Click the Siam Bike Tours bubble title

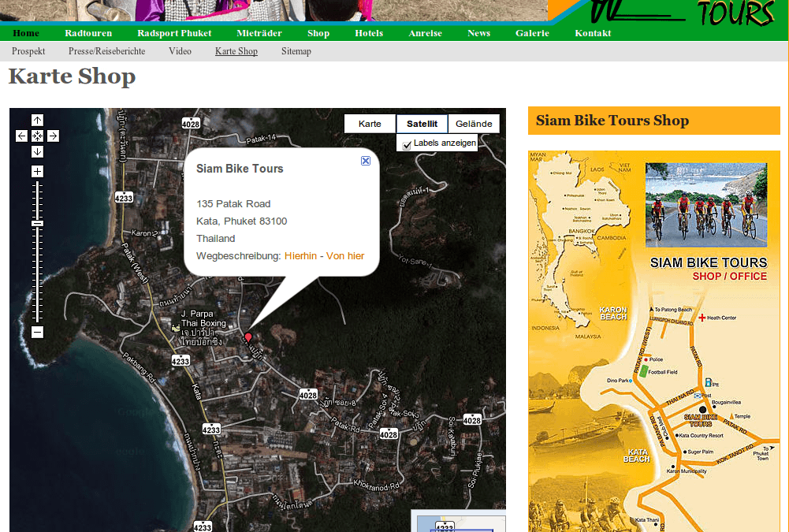240,169
